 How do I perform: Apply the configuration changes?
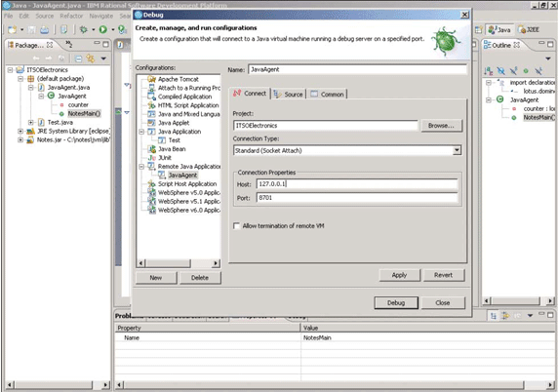point(399,275)
